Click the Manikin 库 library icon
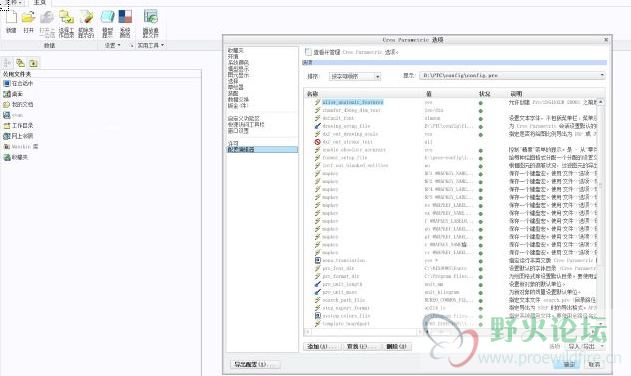Image resolution: width=631 pixels, height=376 pixels. 6,147
